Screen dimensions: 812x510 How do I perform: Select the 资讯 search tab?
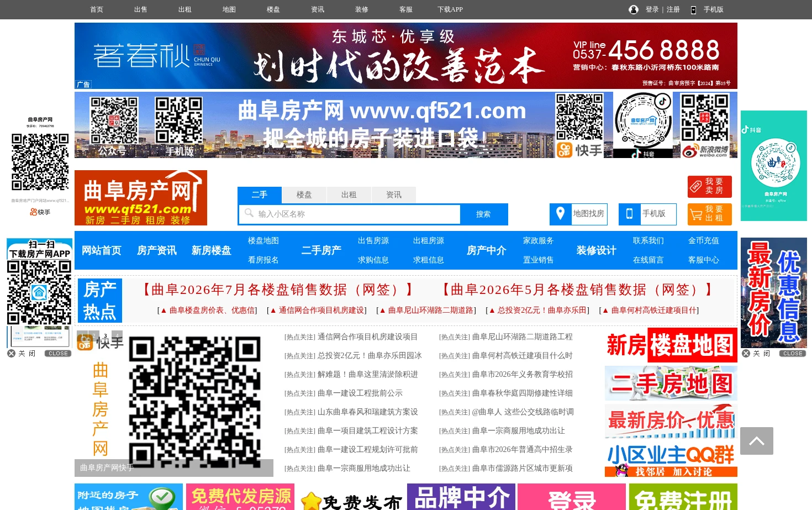pyautogui.click(x=394, y=195)
